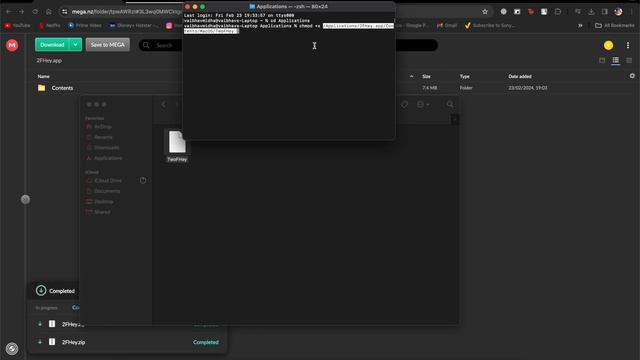Screen dimensions: 640x360
Task: Click the browser Forward arrow
Action: [21, 12]
